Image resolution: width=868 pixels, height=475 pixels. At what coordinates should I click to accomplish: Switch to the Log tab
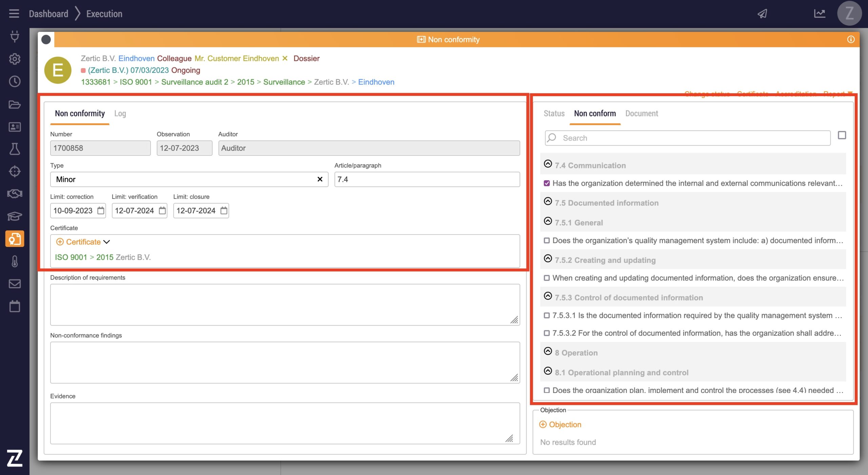[120, 113]
